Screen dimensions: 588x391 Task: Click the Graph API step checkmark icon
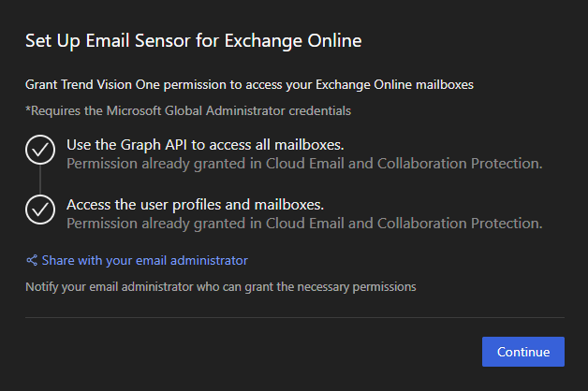[x=40, y=151]
